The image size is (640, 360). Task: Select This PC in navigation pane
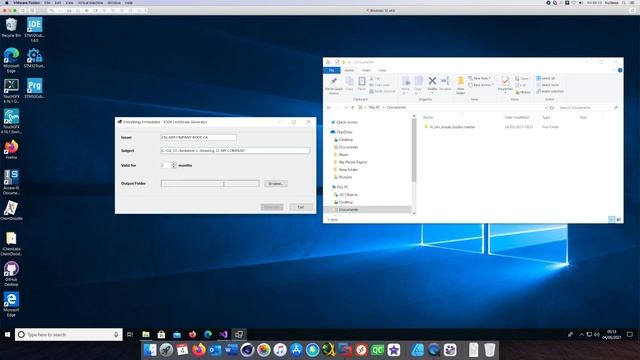[x=343, y=187]
